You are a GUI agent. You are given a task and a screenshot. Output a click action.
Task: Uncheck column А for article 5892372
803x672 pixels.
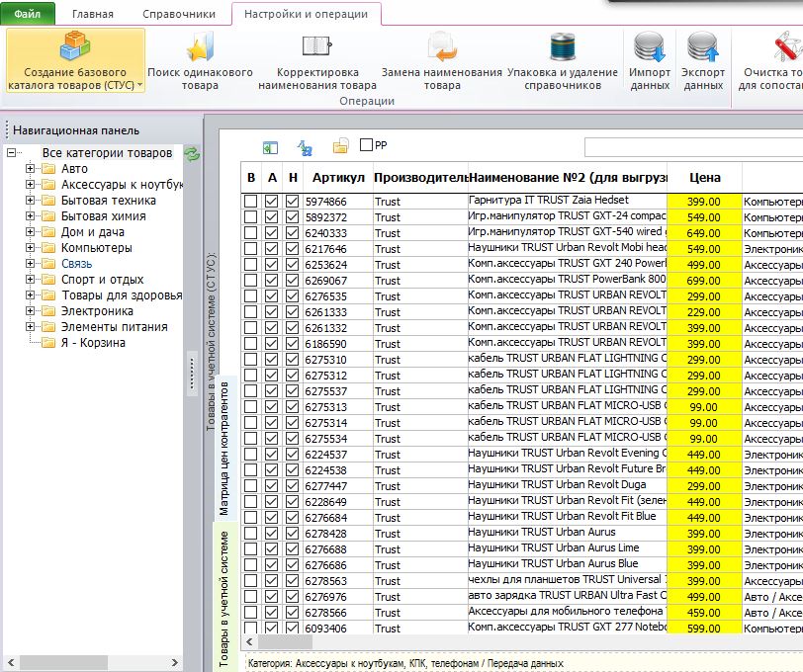[271, 217]
